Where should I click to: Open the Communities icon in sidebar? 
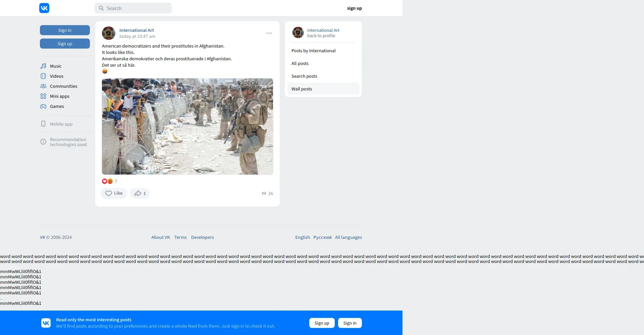[x=43, y=86]
